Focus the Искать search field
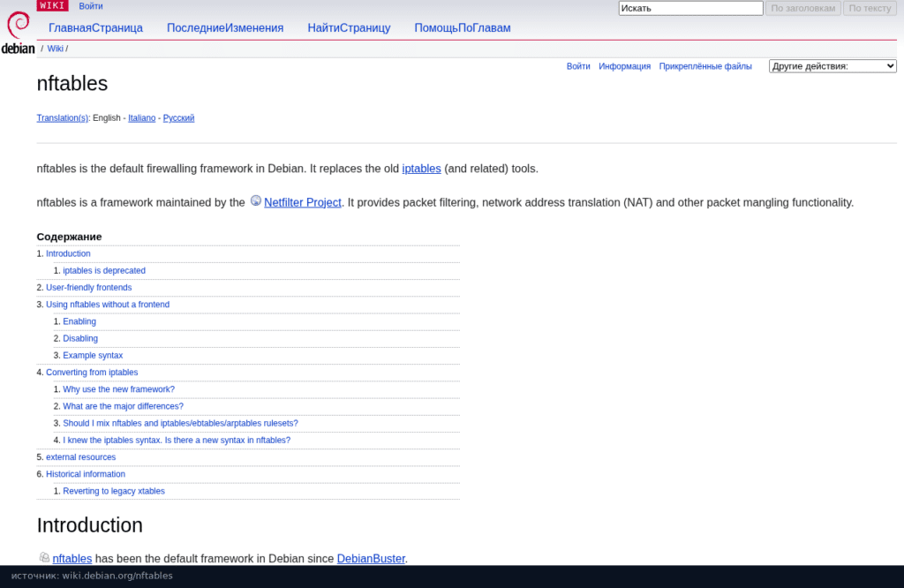 (690, 8)
